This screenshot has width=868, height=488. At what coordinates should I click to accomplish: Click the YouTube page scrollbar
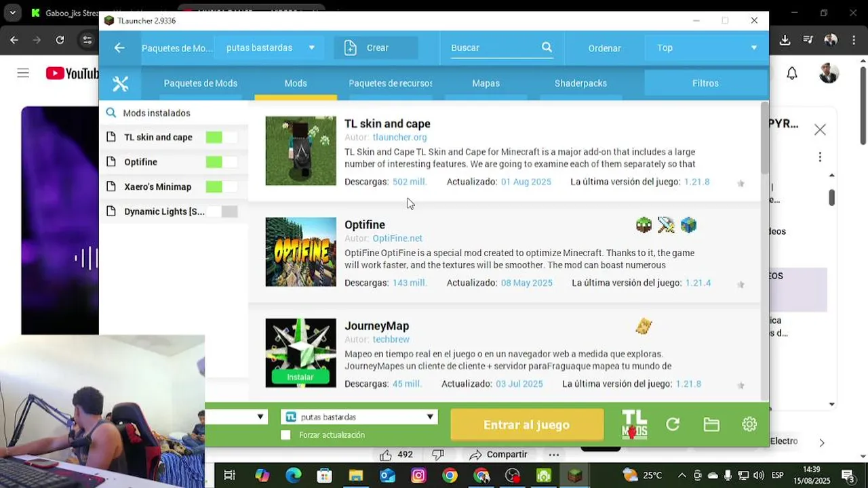click(x=863, y=105)
